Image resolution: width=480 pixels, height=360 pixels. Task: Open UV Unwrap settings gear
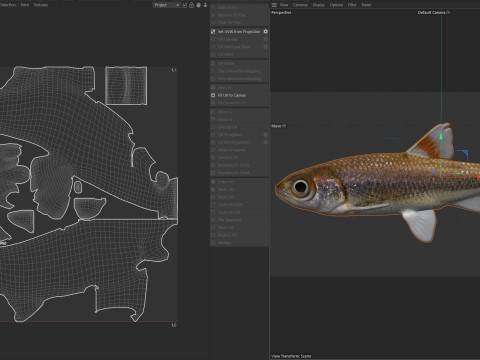(x=266, y=39)
